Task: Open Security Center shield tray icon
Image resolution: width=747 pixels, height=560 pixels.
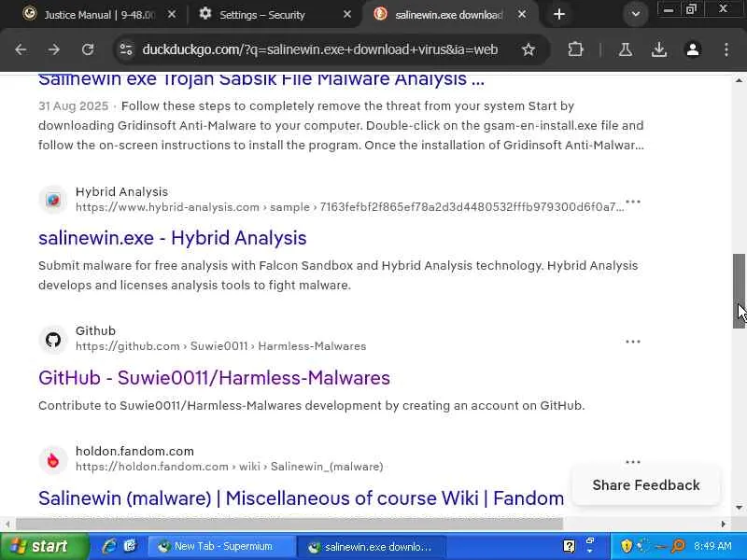Action: [x=627, y=546]
